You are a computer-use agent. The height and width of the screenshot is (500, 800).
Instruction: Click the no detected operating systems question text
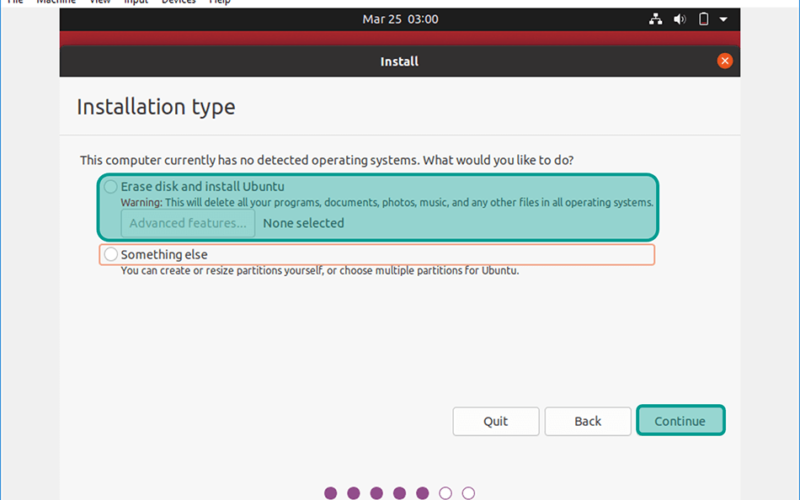tap(327, 160)
